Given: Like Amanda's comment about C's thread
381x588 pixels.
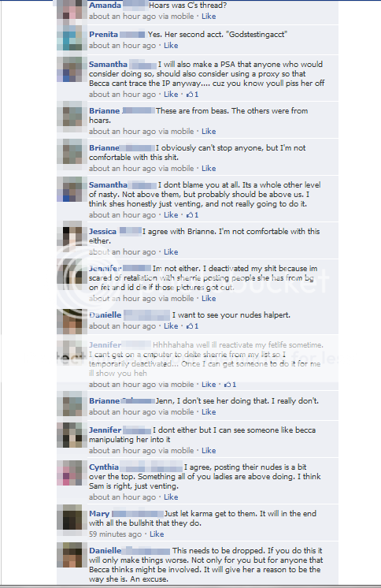Looking at the screenshot, I should [209, 17].
